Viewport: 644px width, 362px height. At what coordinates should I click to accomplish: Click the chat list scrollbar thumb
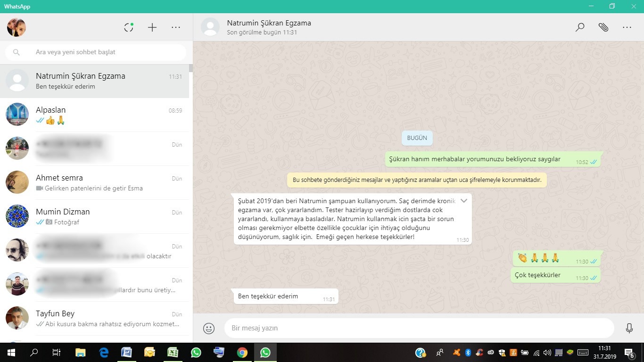pos(190,68)
